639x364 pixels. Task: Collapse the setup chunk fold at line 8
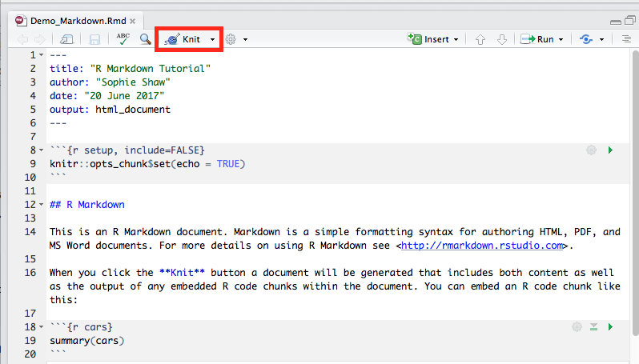click(x=41, y=150)
